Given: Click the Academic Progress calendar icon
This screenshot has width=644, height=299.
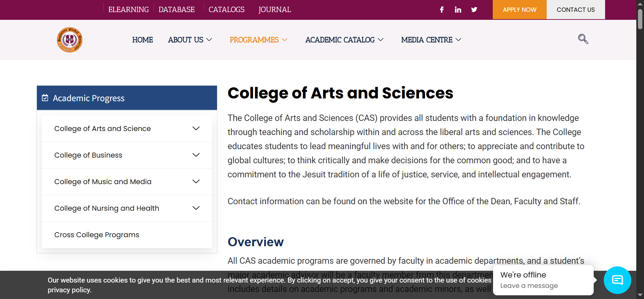Looking at the screenshot, I should point(45,98).
